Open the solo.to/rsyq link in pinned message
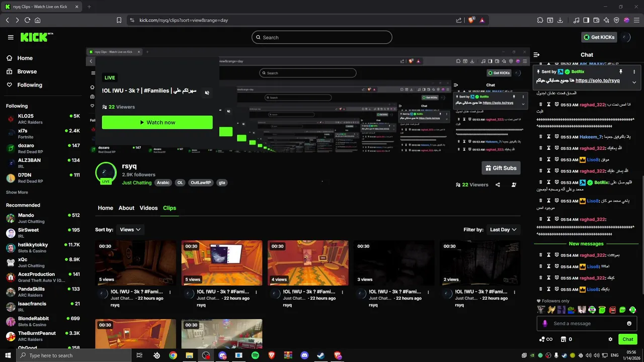This screenshot has width=644, height=362. 598,80
